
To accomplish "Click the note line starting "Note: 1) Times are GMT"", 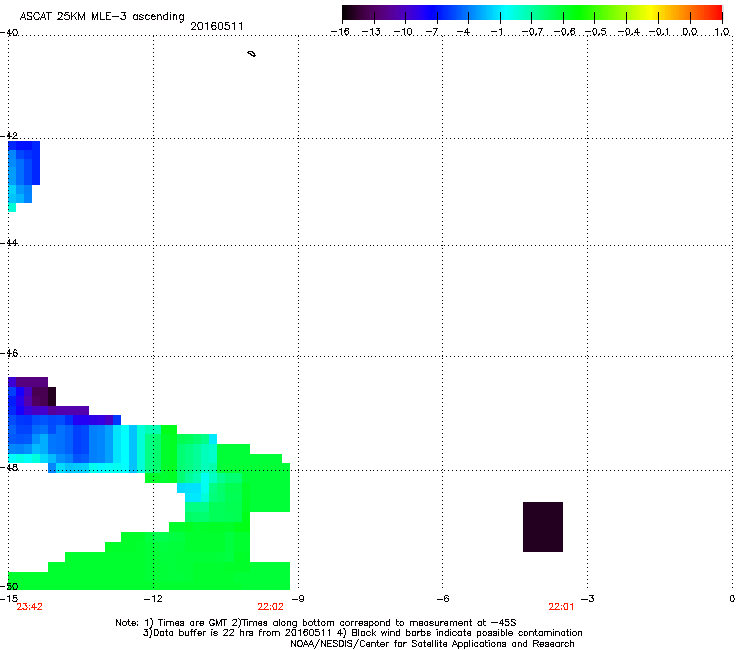I will click(x=316, y=623).
